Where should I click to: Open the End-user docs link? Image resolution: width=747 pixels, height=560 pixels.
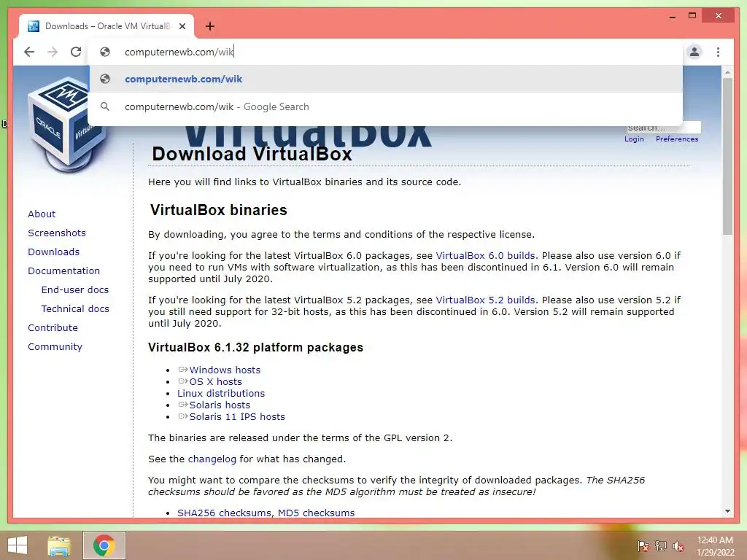pos(75,290)
